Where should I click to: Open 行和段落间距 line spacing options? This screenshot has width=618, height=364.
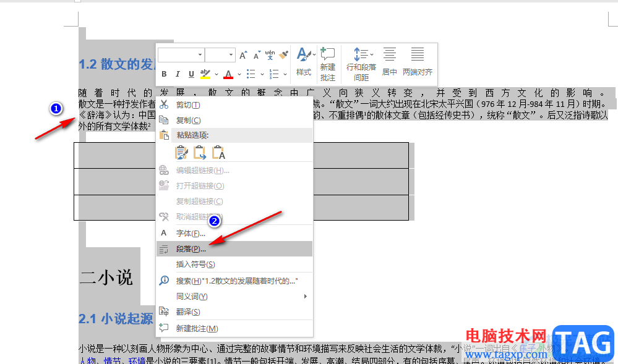pyautogui.click(x=361, y=64)
